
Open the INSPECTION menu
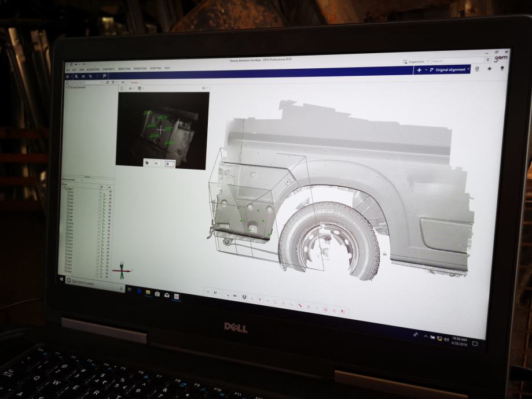(x=124, y=68)
